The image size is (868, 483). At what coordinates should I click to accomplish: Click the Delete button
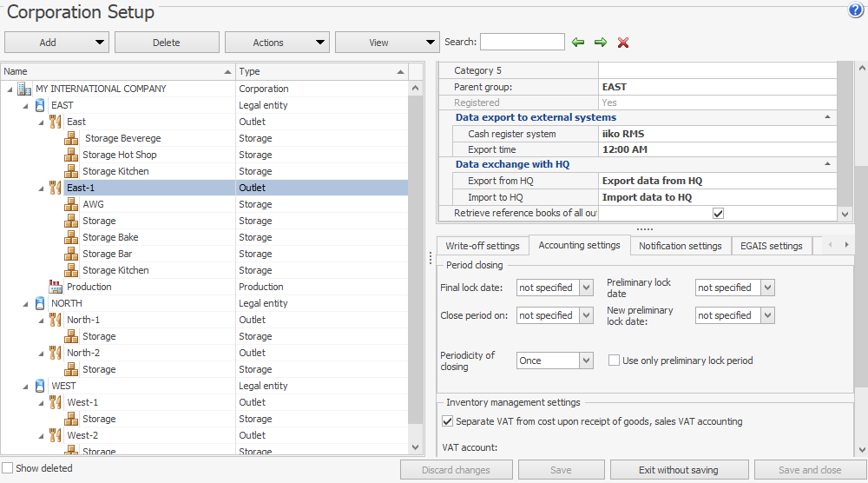tap(167, 43)
